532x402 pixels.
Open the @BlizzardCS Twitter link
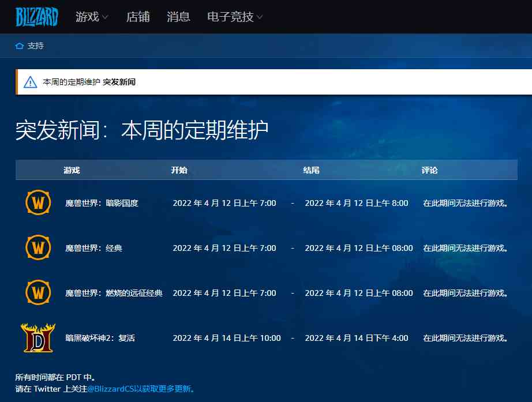141,389
